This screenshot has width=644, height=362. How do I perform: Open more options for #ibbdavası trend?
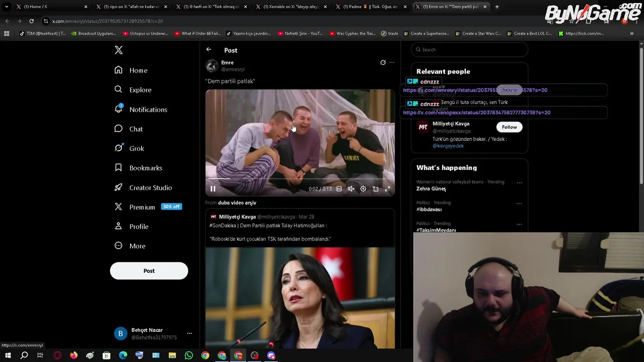click(519, 204)
